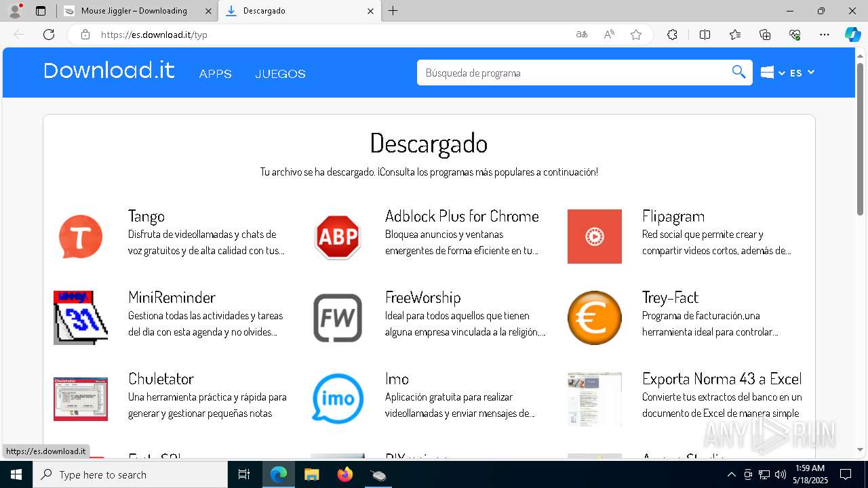Open tab actions menu

click(41, 11)
